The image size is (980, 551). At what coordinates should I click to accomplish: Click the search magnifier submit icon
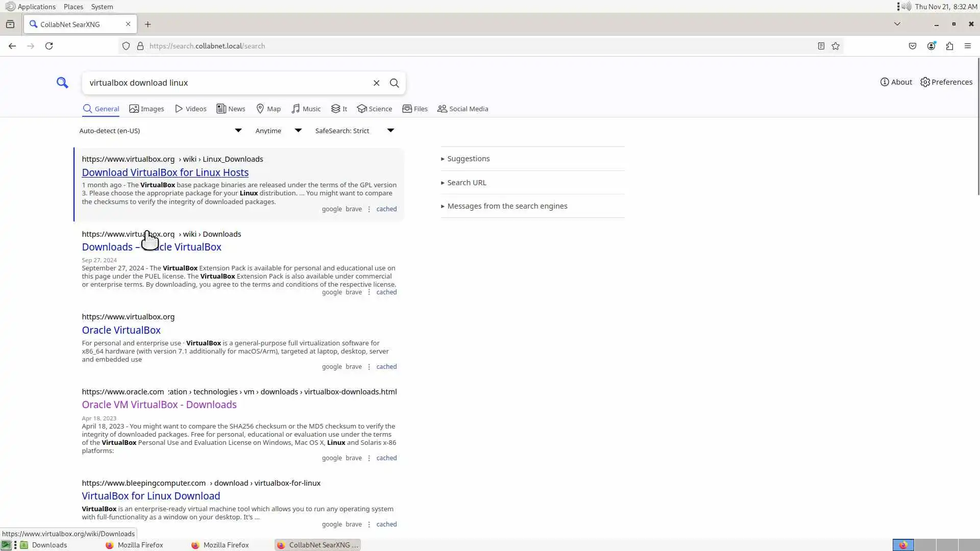(394, 83)
